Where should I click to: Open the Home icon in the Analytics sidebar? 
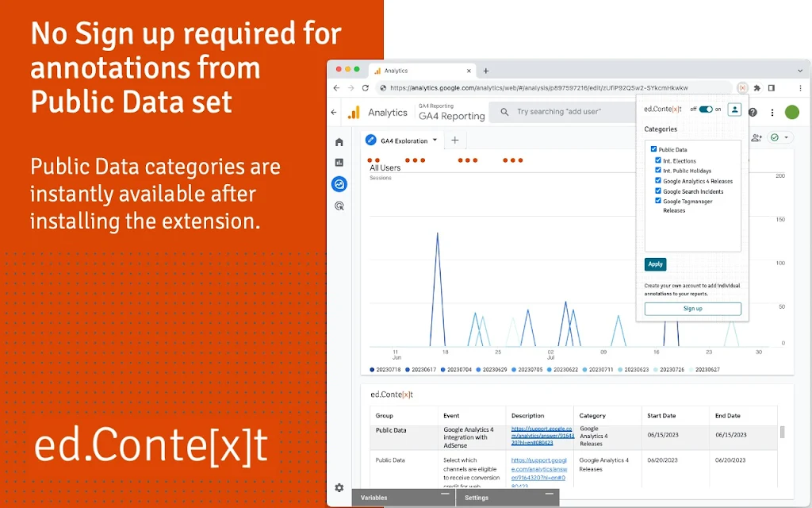tap(339, 142)
